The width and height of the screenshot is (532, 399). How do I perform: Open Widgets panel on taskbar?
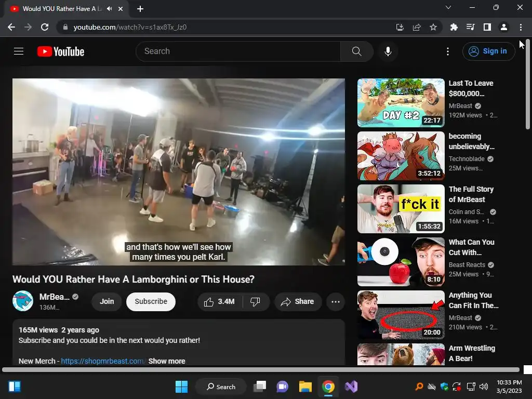15,387
